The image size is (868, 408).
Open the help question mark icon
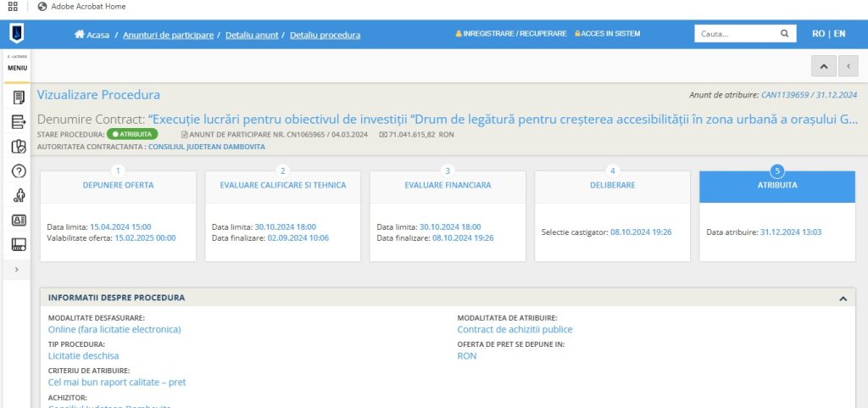(18, 171)
